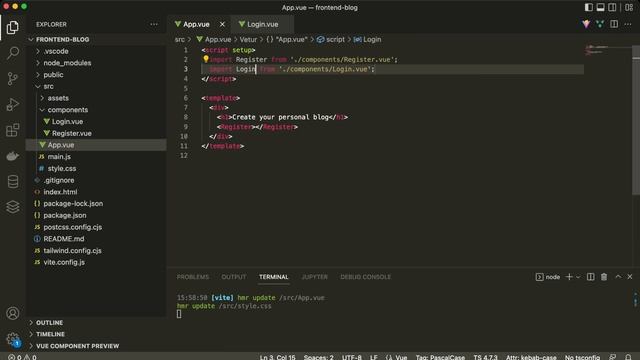Screen dimensions: 640x360
Task: Toggle the bottom panel layout button
Action: click(600, 7)
